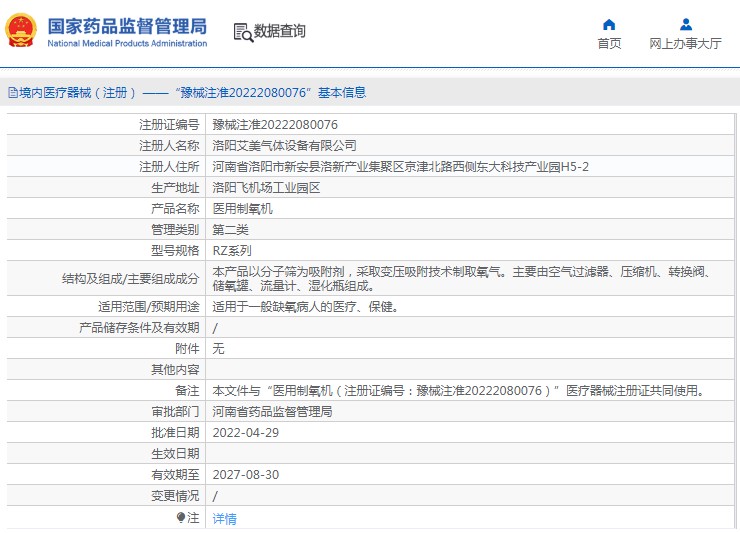
Task: Go to 首页 text link
Action: [609, 43]
